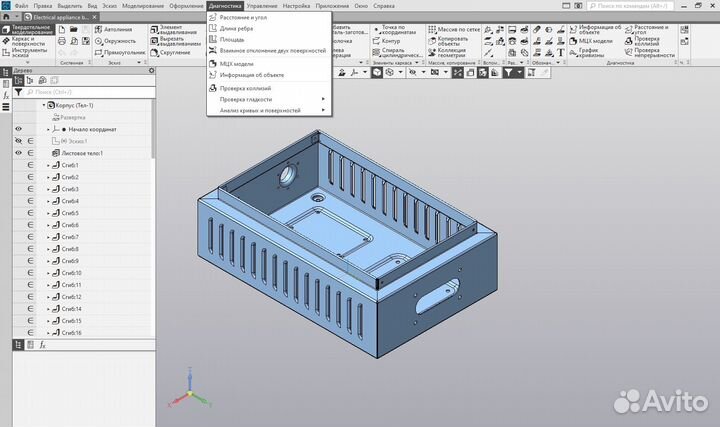The height and width of the screenshot is (427, 720).
Task: Expand the Сгиб:7 tree node
Action: pyautogui.click(x=48, y=237)
